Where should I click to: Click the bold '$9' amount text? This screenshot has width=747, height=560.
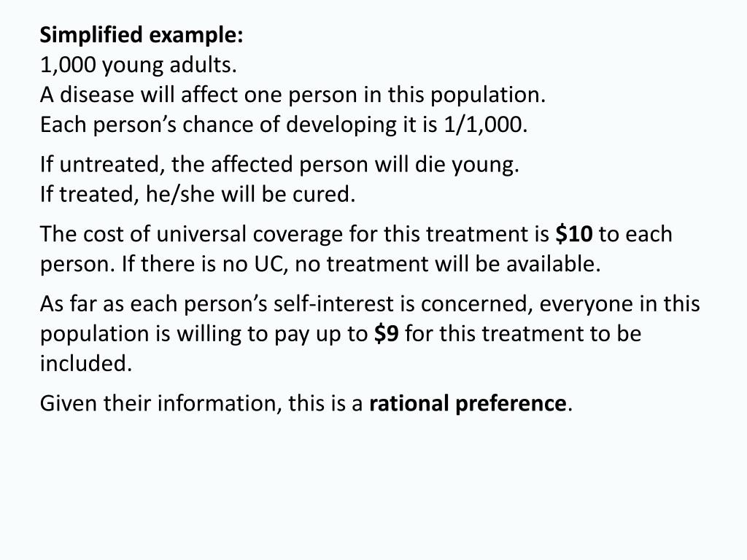point(387,333)
